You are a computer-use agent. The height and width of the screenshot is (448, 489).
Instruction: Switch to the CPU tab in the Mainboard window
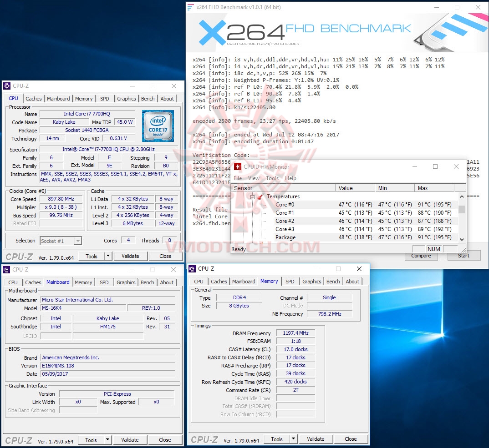pyautogui.click(x=13, y=282)
